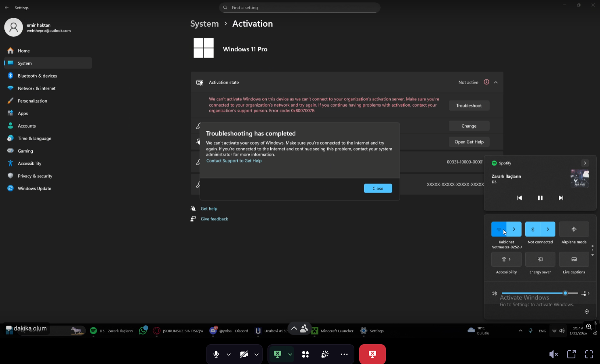
Task: Open Spotify from the taskbar
Action: 112,331
